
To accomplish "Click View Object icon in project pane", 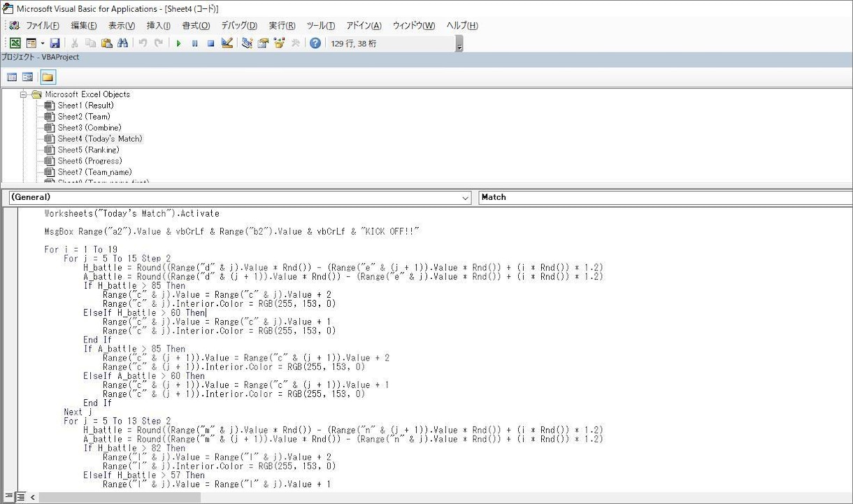I will (28, 77).
